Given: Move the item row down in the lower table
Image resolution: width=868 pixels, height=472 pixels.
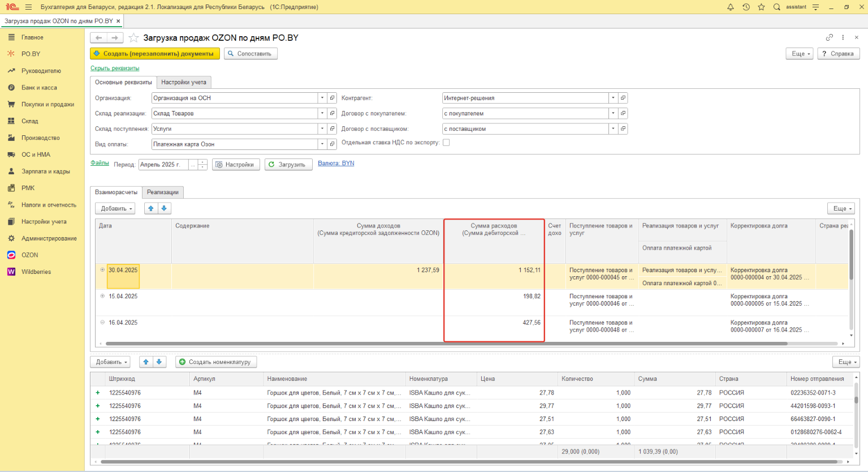Looking at the screenshot, I should [159, 362].
